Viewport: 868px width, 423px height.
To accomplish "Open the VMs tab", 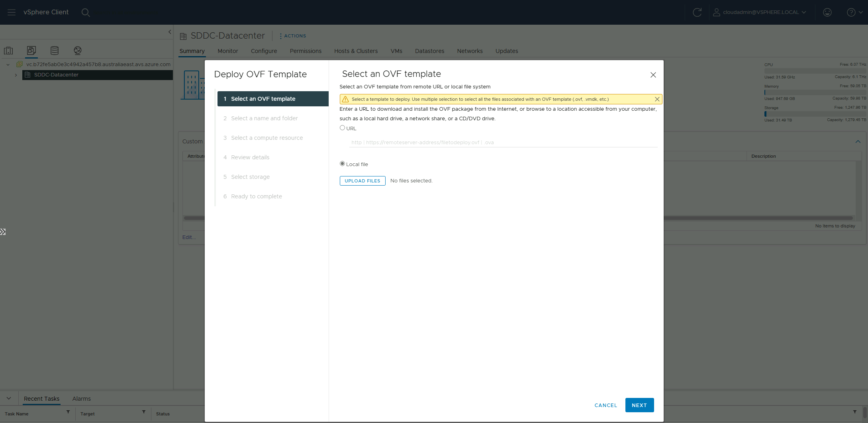I will click(396, 51).
